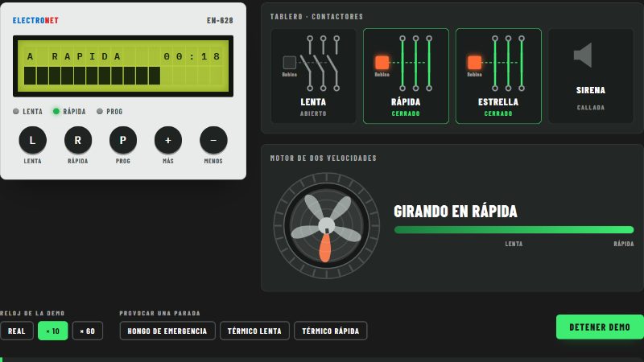This screenshot has width=644, height=362.
Task: Click the LCD display showing A RAPIDA
Action: click(123, 66)
